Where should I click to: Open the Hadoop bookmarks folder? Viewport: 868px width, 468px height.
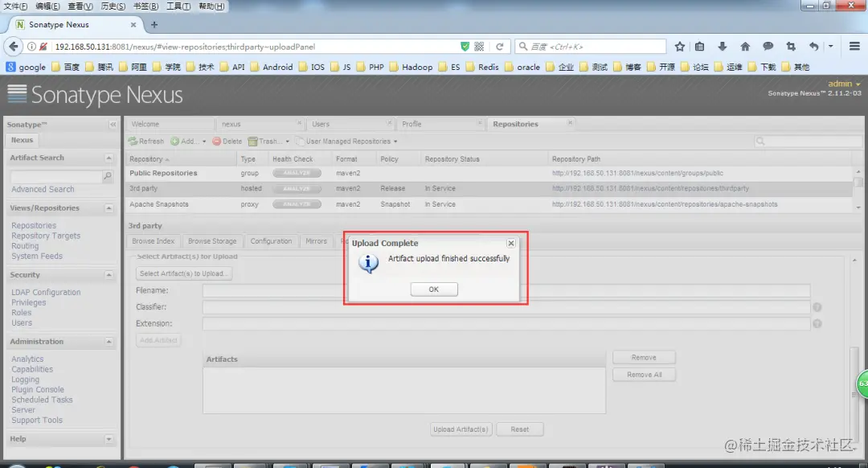point(411,67)
